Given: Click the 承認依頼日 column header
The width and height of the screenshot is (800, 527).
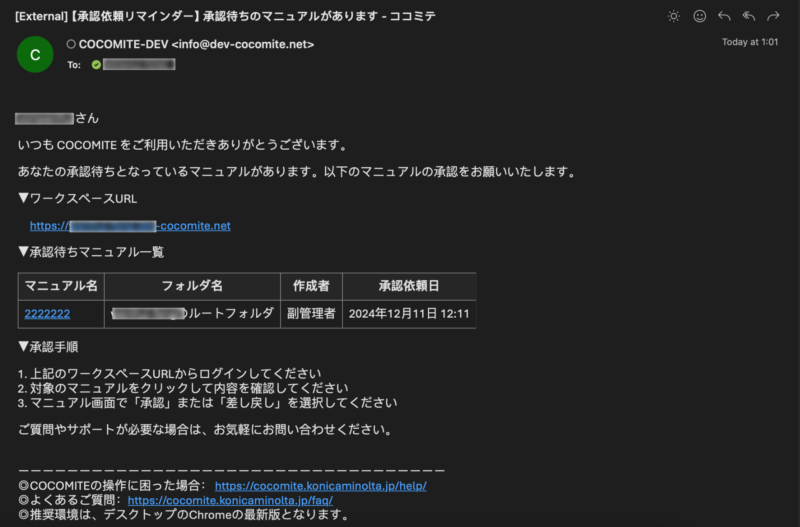Looking at the screenshot, I should tap(409, 286).
